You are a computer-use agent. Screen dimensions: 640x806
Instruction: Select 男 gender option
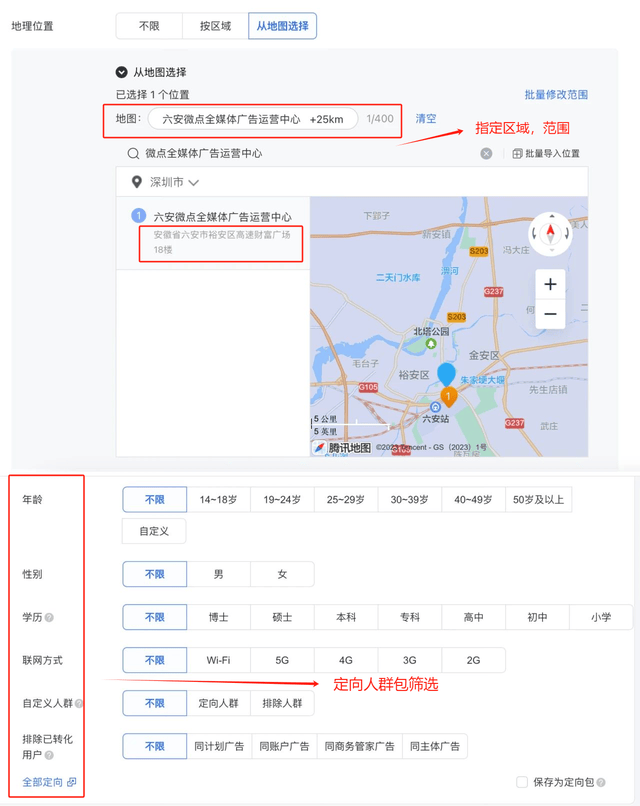(218, 574)
